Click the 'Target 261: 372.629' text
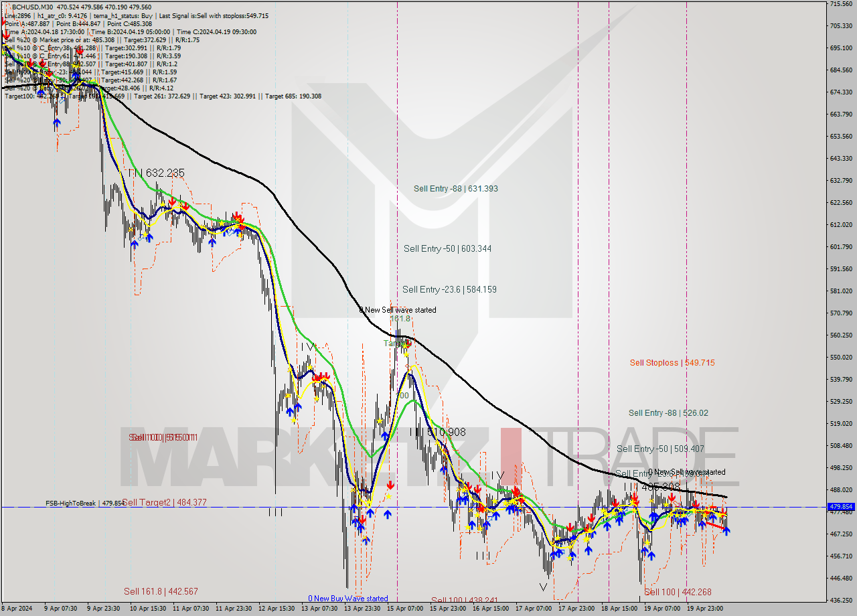 pyautogui.click(x=161, y=96)
